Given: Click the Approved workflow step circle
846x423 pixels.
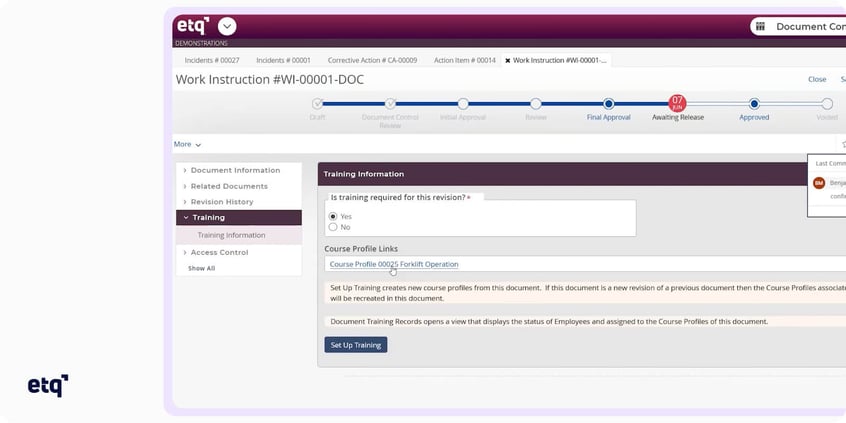Looking at the screenshot, I should click(x=754, y=104).
